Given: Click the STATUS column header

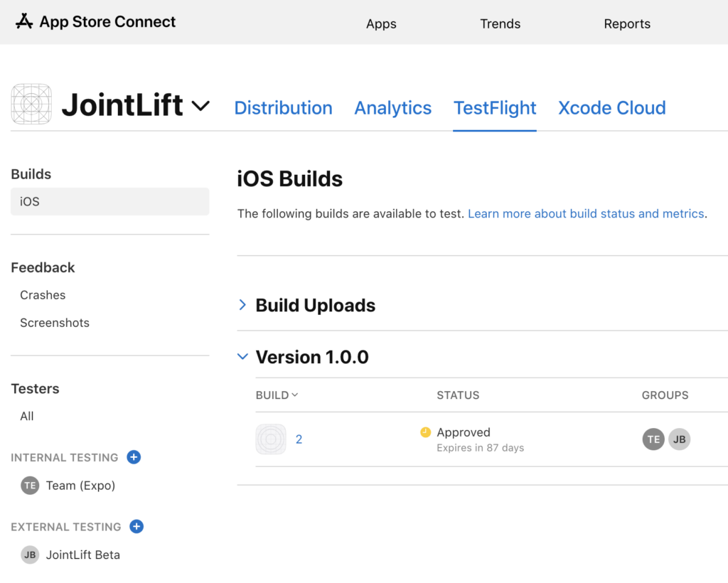Looking at the screenshot, I should coord(458,395).
